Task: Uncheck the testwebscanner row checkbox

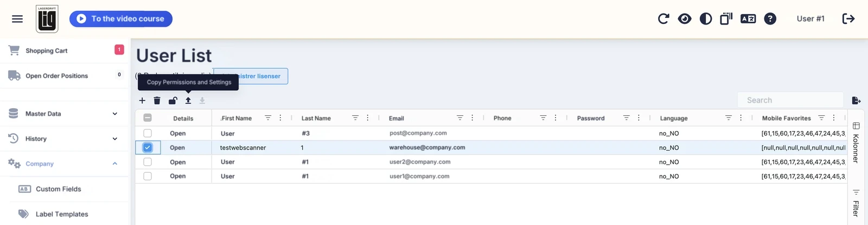Action: click(148, 147)
